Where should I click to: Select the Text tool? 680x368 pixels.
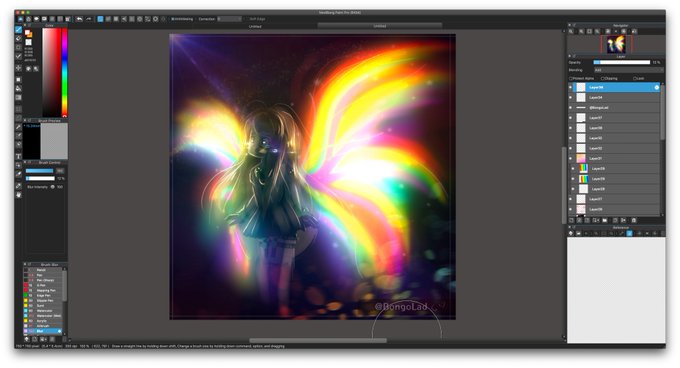coord(18,156)
